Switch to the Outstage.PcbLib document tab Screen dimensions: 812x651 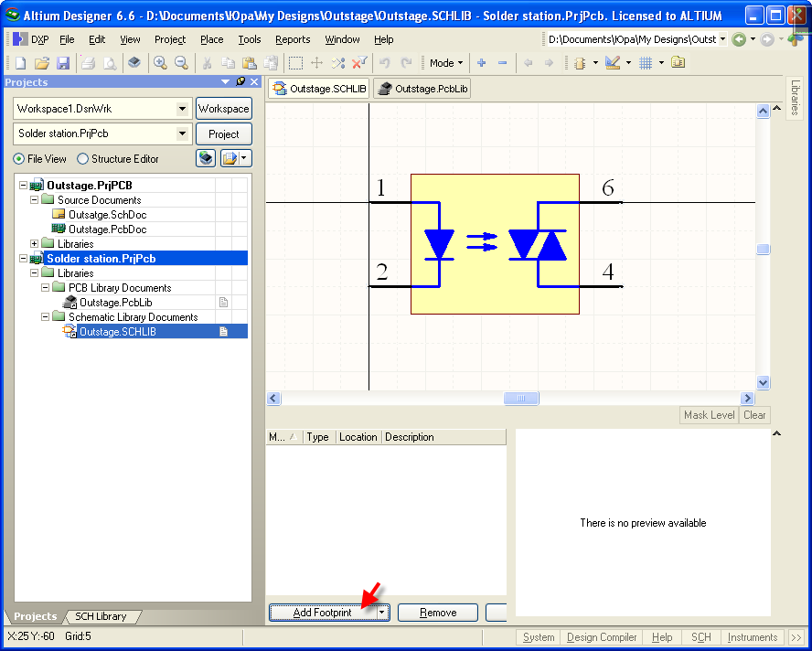[422, 89]
